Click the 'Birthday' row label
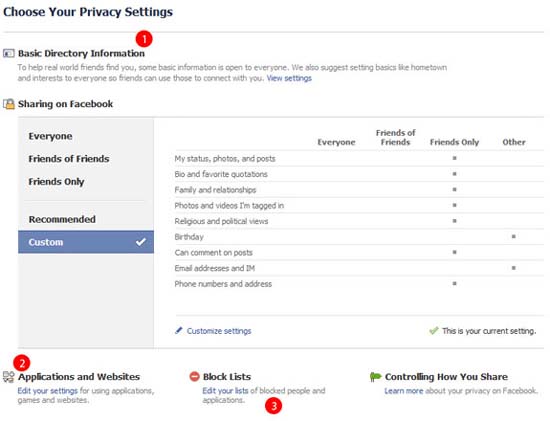Screen dimensions: 550x421 [189, 237]
